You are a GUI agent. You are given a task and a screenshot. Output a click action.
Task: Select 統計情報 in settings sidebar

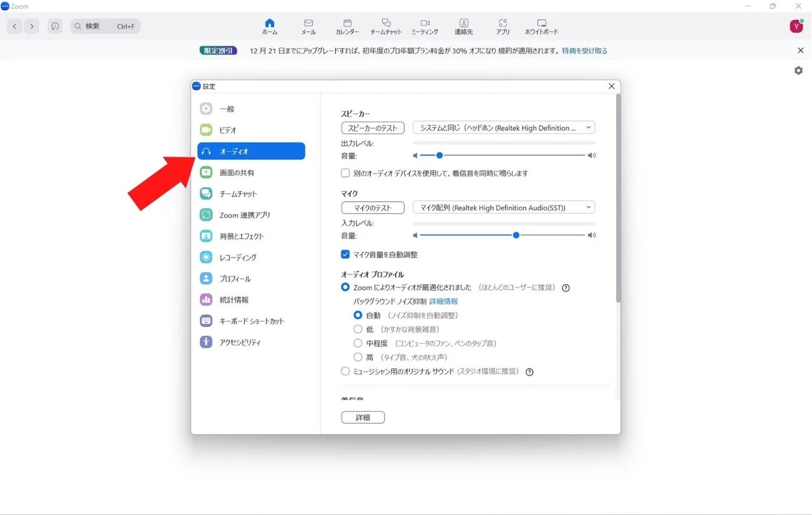tap(251, 300)
